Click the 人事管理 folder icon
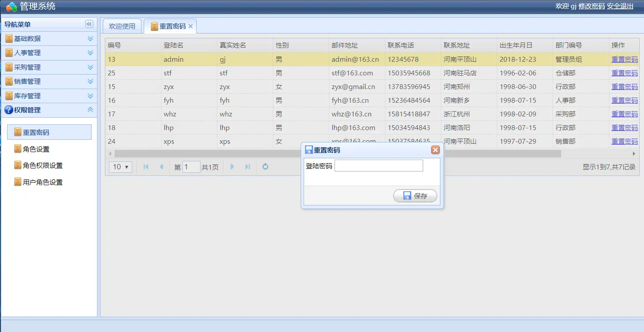Image resolution: width=644 pixels, height=332 pixels. (9, 53)
